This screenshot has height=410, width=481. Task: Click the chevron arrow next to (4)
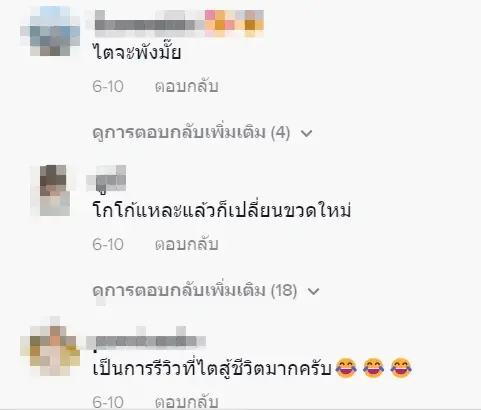[x=306, y=134]
